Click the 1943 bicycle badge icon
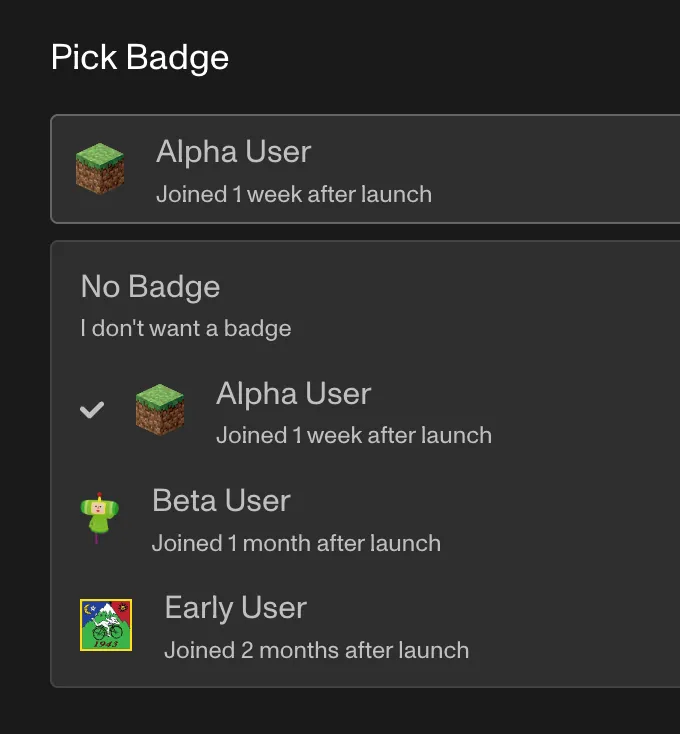The image size is (680, 734). pos(106,625)
